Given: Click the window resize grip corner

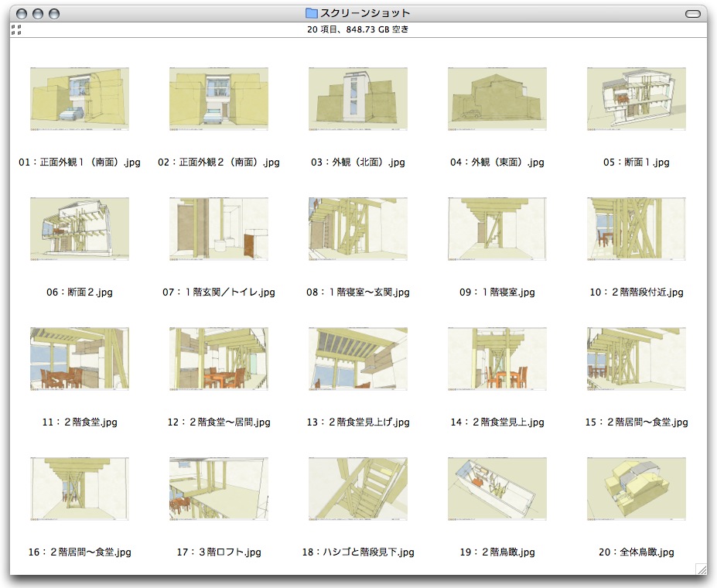Looking at the screenshot, I should pos(701,569).
